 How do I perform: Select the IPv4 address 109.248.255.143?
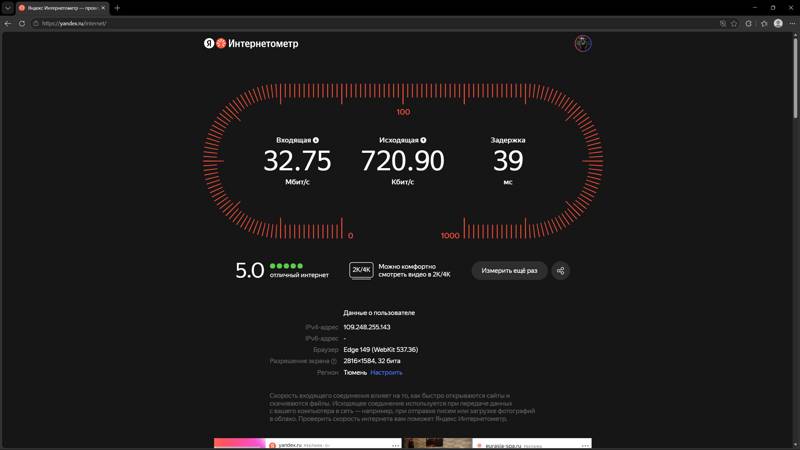[367, 327]
